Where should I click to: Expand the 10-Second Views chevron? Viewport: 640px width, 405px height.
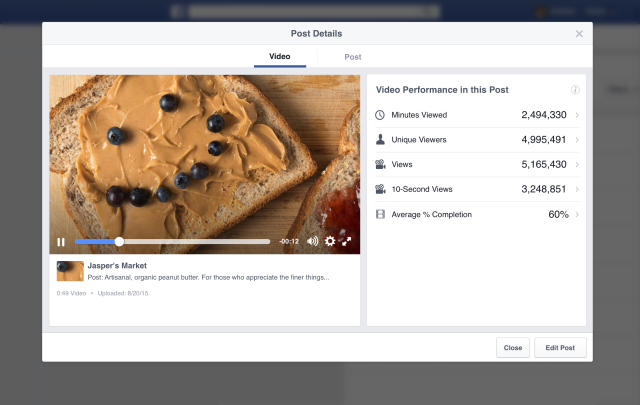point(577,189)
